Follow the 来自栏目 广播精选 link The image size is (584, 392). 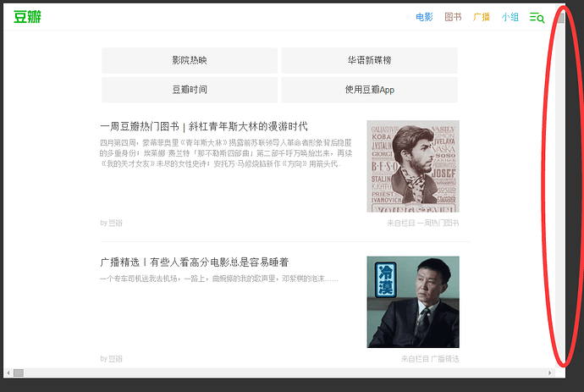(430, 359)
